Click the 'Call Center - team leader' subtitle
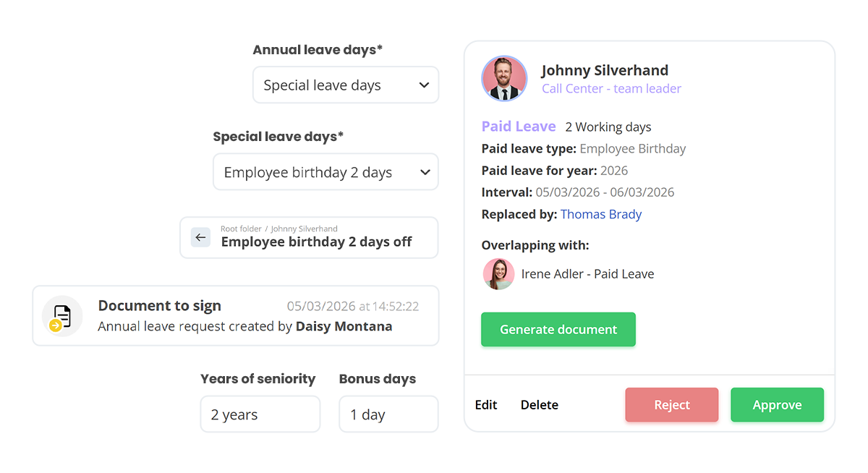The height and width of the screenshot is (473, 868). (x=611, y=89)
